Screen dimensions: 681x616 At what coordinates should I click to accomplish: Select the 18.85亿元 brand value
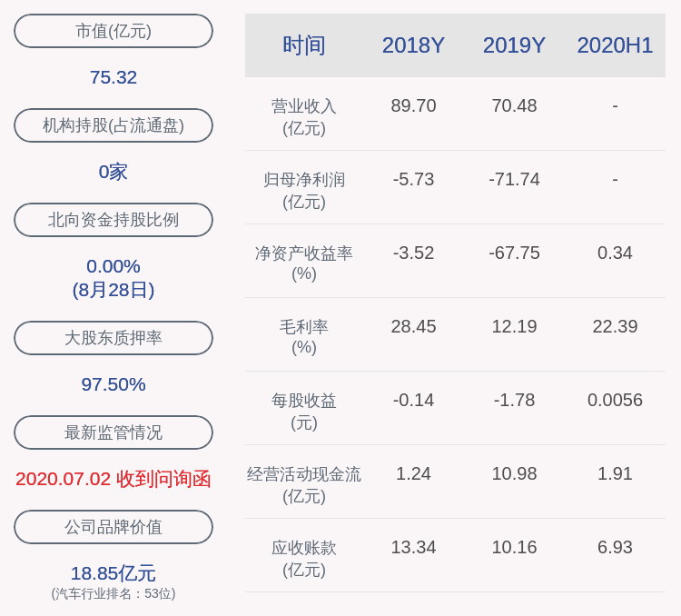point(113,573)
